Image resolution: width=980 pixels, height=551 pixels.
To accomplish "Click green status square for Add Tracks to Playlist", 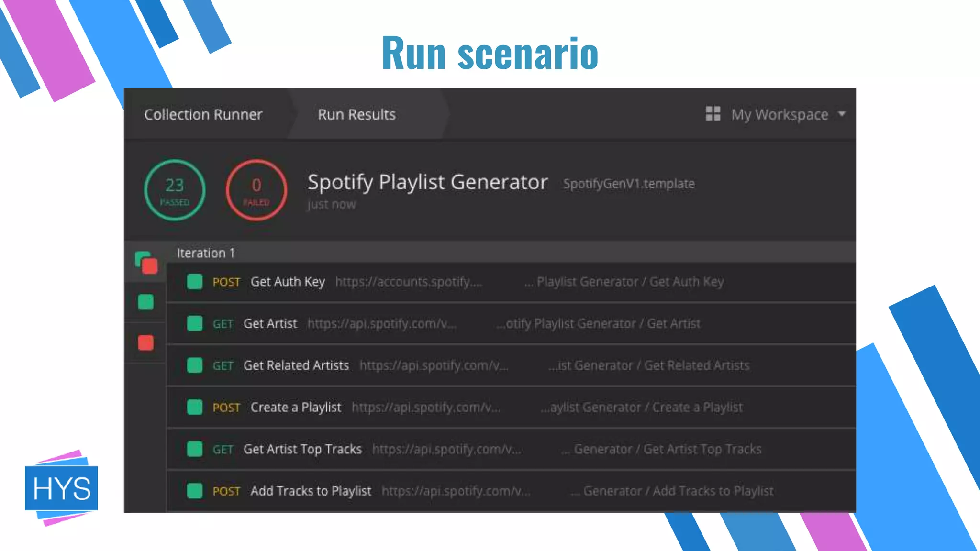I will pos(195,491).
